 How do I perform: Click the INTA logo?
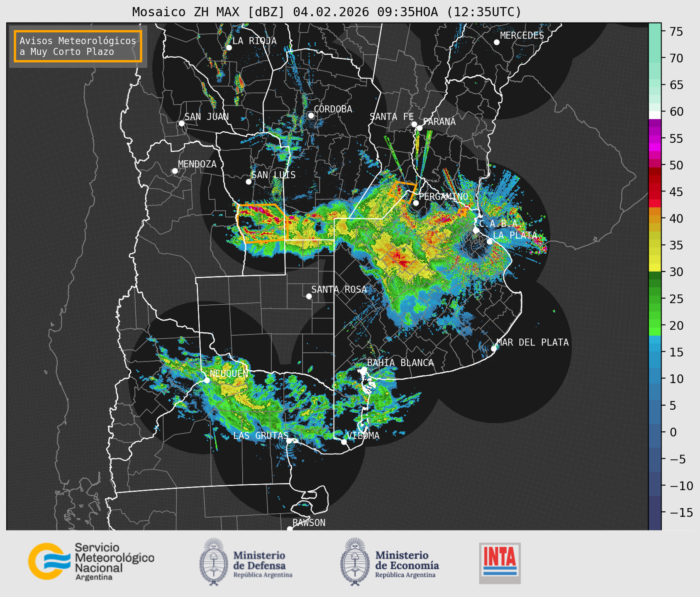pos(500,563)
